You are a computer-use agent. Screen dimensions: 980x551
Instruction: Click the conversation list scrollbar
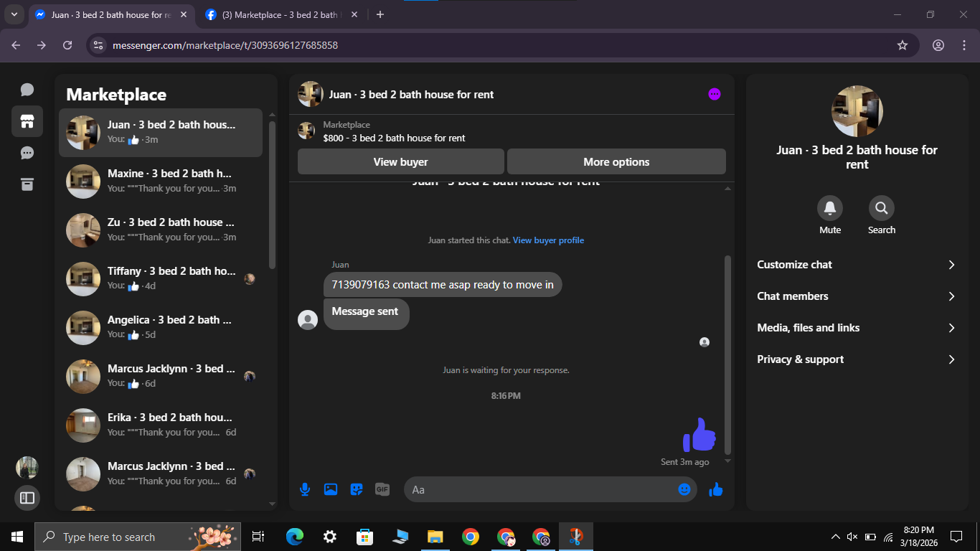(272, 194)
